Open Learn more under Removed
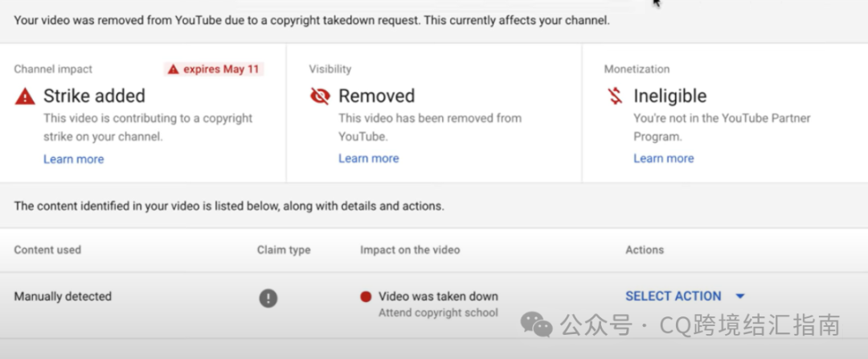 tap(369, 159)
